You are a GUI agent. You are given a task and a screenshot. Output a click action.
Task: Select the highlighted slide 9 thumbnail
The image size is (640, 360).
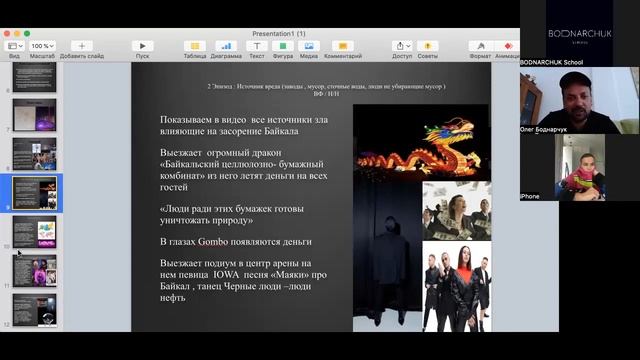(x=34, y=193)
